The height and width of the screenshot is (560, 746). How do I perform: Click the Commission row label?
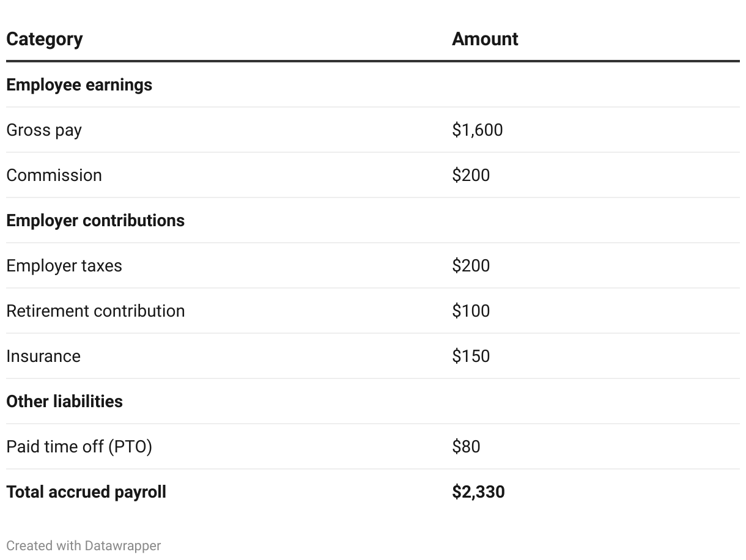(x=54, y=175)
